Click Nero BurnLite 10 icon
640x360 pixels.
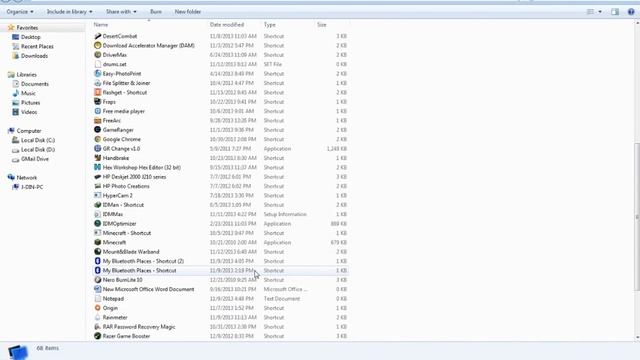point(98,280)
